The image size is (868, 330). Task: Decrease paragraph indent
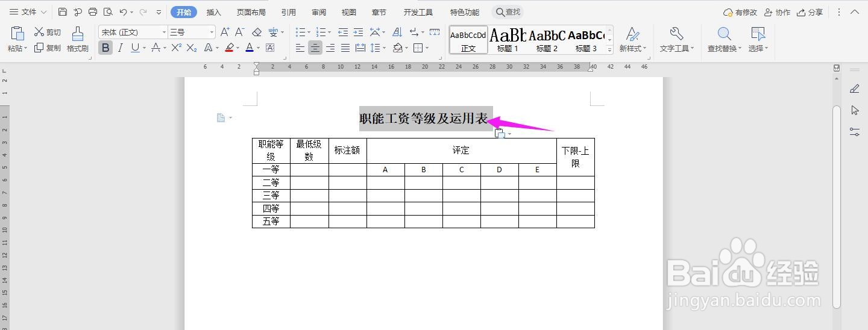pyautogui.click(x=343, y=32)
